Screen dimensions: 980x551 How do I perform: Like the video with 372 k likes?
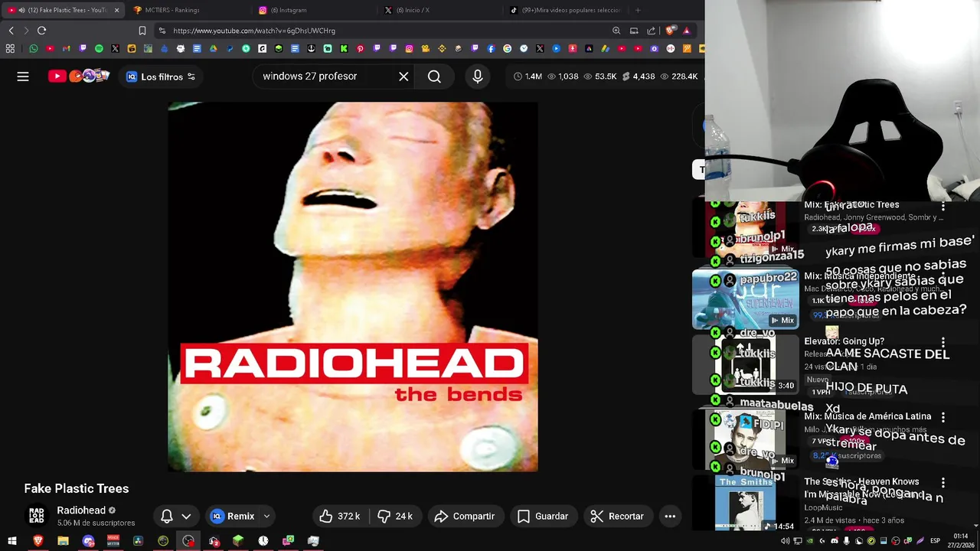339,516
